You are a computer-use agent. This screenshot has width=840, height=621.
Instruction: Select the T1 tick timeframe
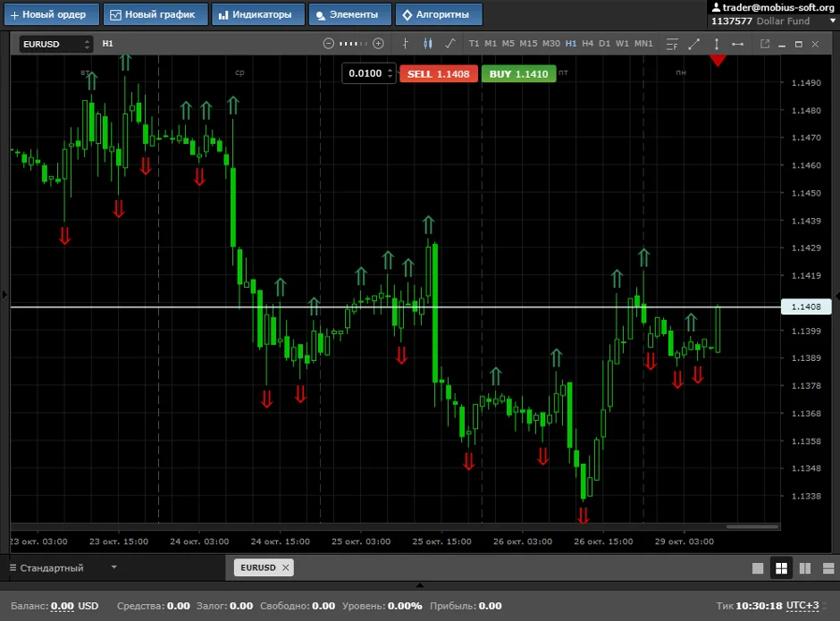pyautogui.click(x=474, y=44)
